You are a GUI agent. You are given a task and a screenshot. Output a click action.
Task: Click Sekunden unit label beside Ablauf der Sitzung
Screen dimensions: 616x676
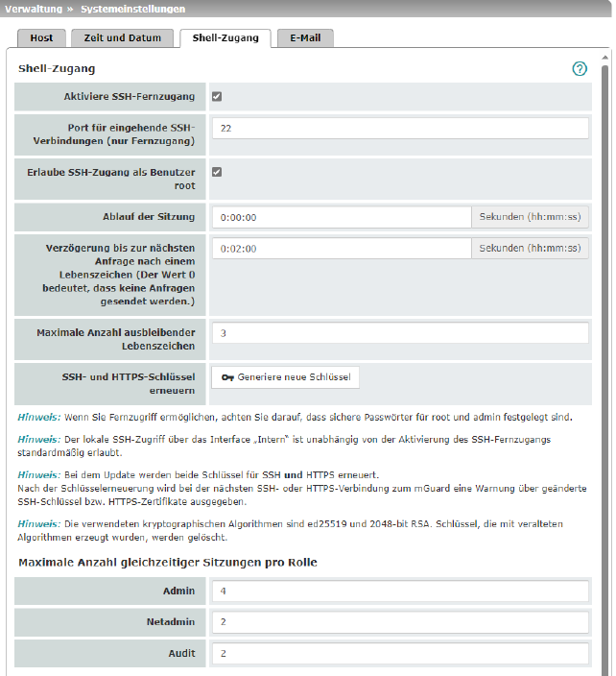pyautogui.click(x=530, y=217)
